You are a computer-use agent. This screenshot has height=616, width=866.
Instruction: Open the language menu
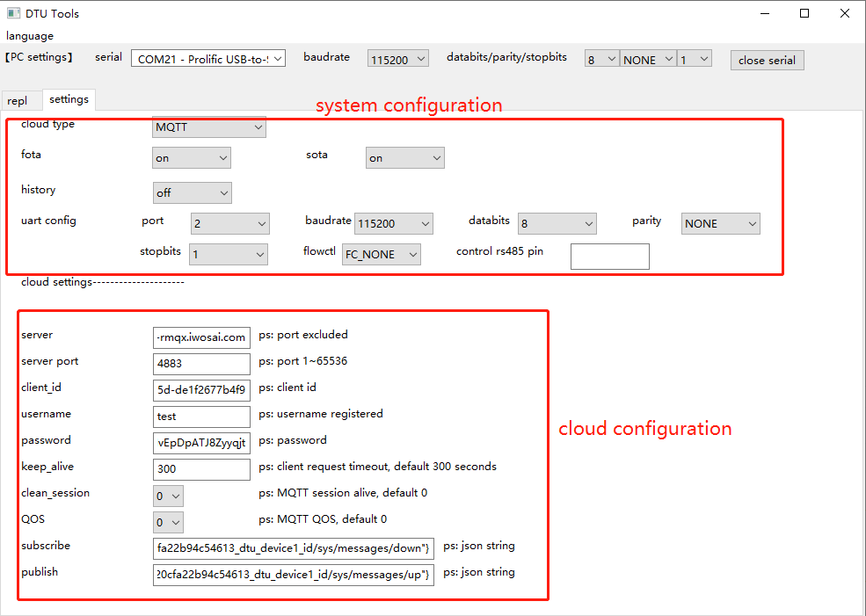tap(30, 35)
